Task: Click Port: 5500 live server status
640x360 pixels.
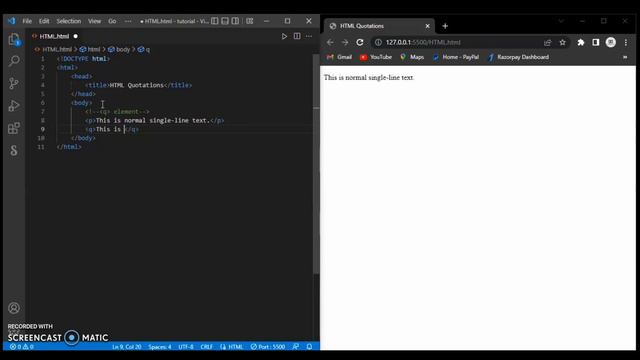Action: (x=268, y=347)
